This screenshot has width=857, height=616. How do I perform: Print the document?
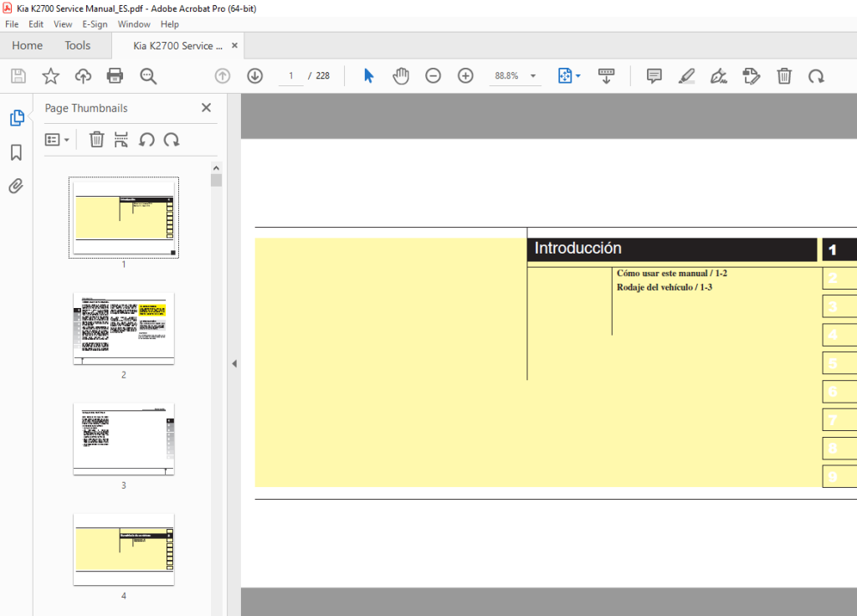coord(115,76)
